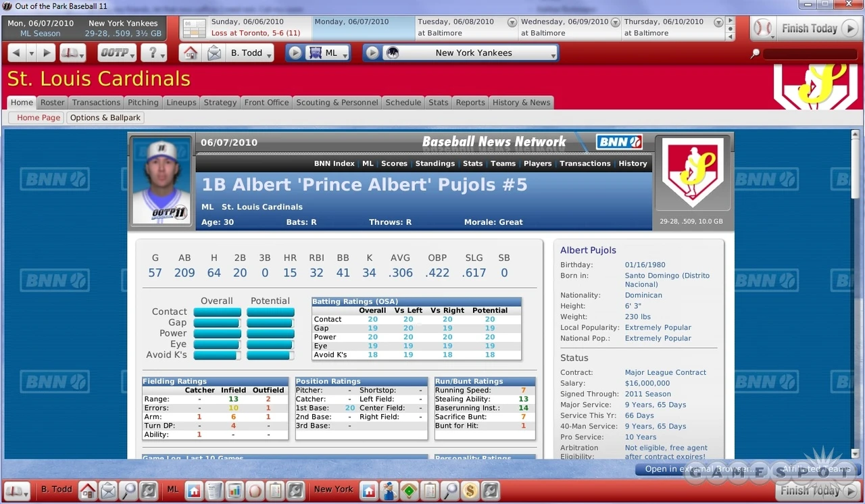The height and width of the screenshot is (504, 865).
Task: Click B. Todd magnifier search icon in bottom toolbar
Action: [x=128, y=490]
